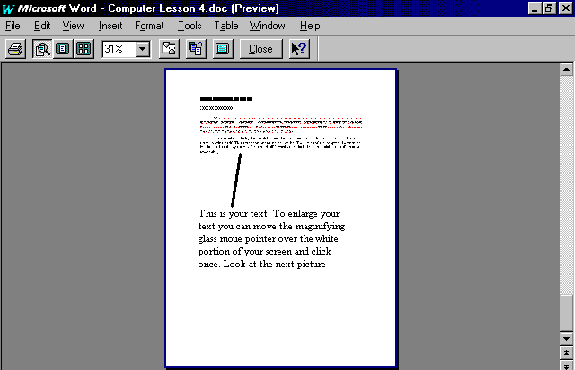575x370 pixels.
Task: Open the zoom percentage dropdown arrow
Action: click(x=143, y=49)
